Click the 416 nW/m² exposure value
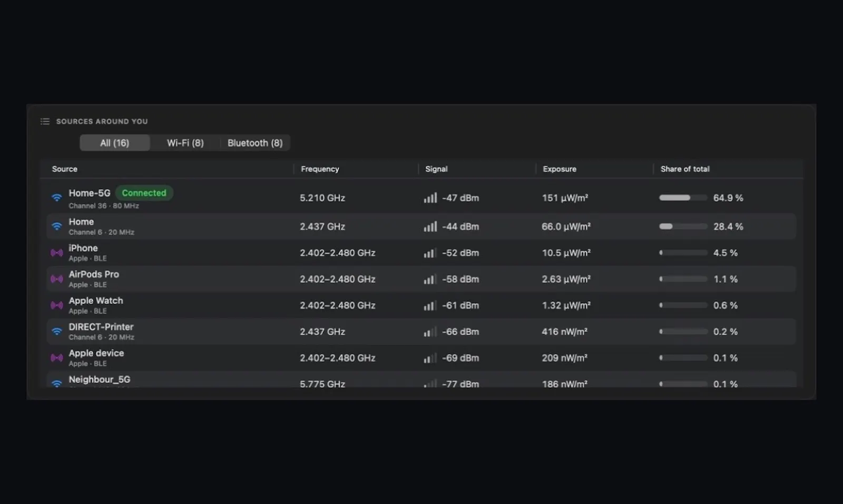Image resolution: width=843 pixels, height=504 pixels. (x=564, y=332)
